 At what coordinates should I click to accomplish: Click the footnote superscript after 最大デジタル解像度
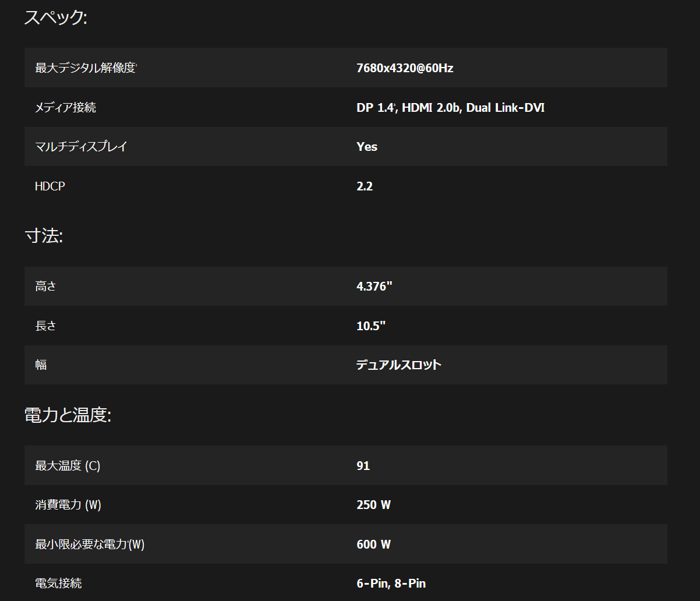[136, 65]
